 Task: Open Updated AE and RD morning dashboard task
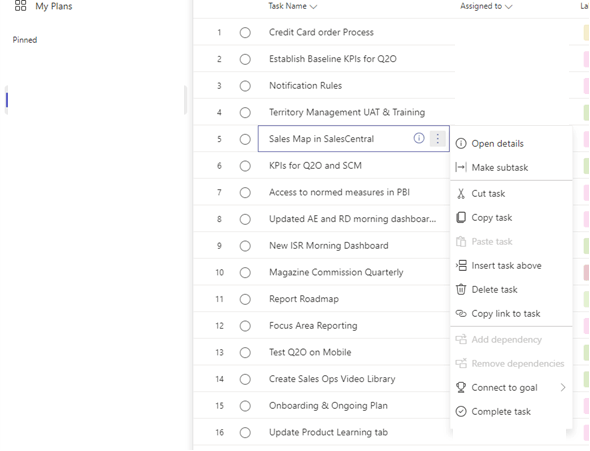point(353,219)
